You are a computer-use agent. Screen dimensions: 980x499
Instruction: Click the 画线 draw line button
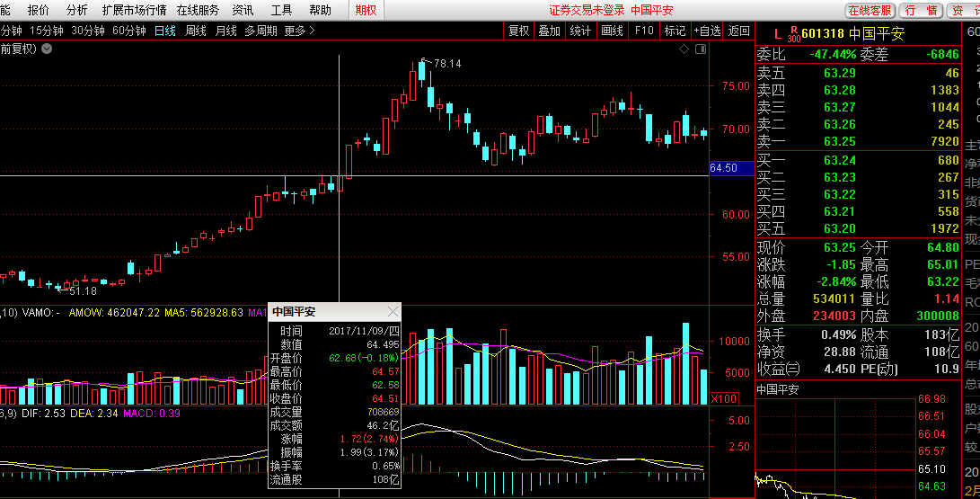click(x=612, y=31)
